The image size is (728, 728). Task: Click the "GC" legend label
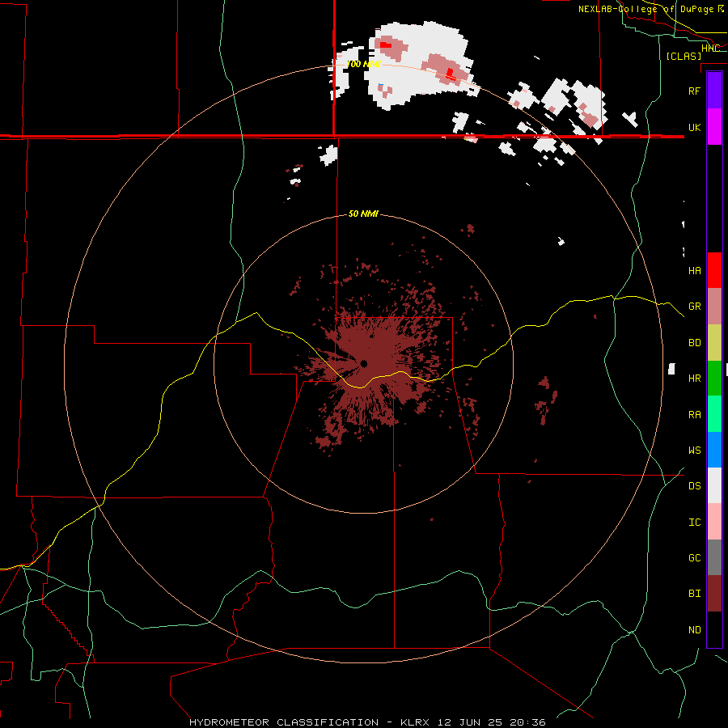click(694, 557)
